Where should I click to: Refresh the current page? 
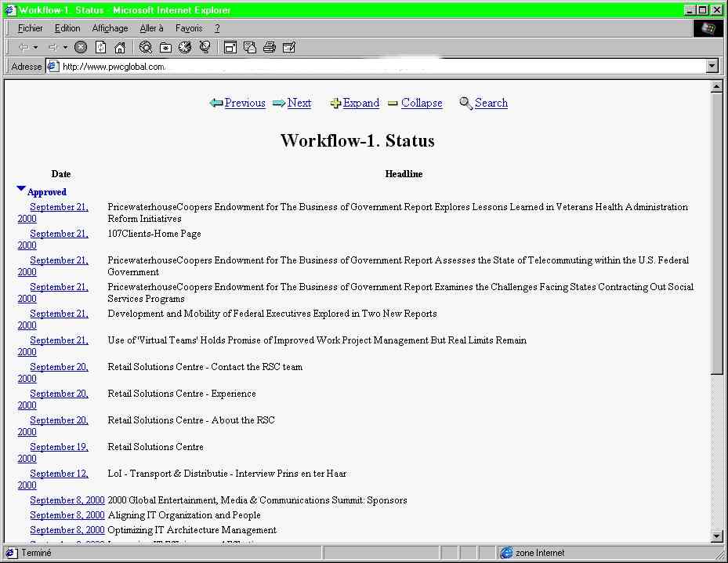pyautogui.click(x=101, y=47)
